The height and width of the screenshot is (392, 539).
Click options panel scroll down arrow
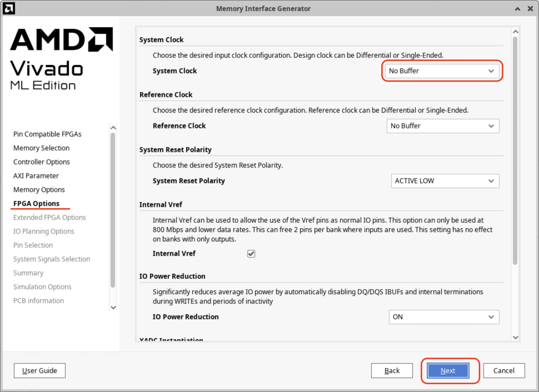pyautogui.click(x=515, y=338)
